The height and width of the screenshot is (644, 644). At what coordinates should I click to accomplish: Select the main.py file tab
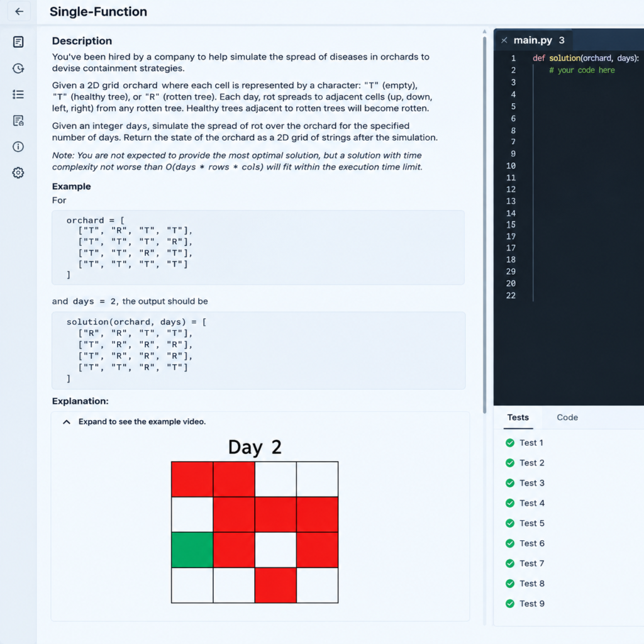pos(533,40)
